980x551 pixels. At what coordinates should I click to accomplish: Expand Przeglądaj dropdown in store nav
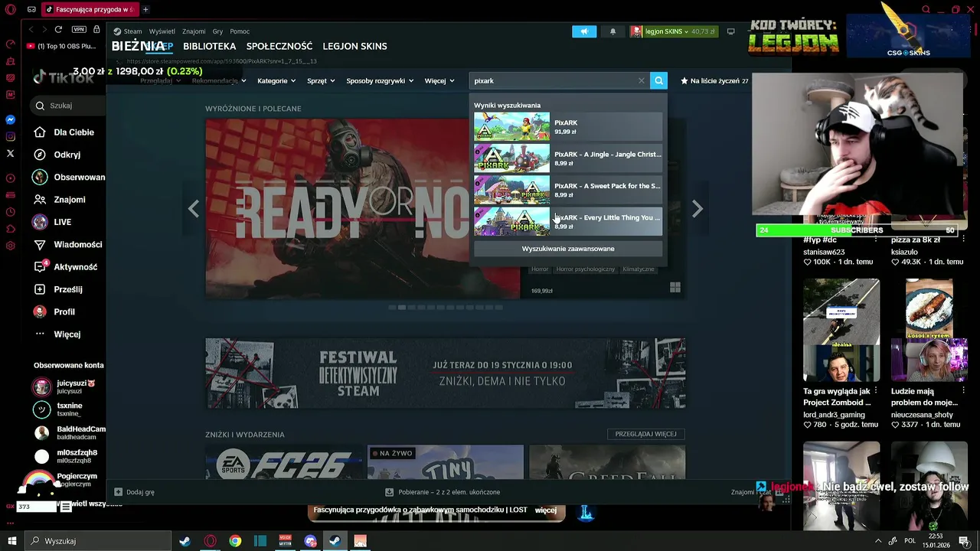coord(160,80)
